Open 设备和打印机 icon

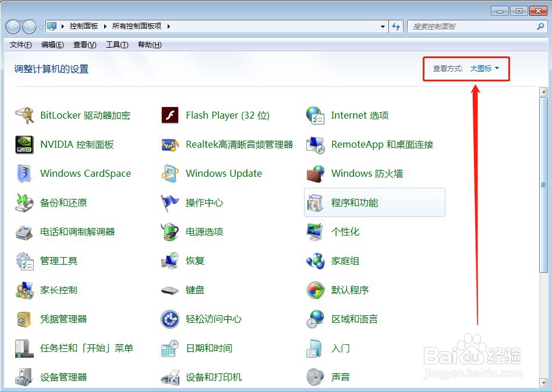169,377
